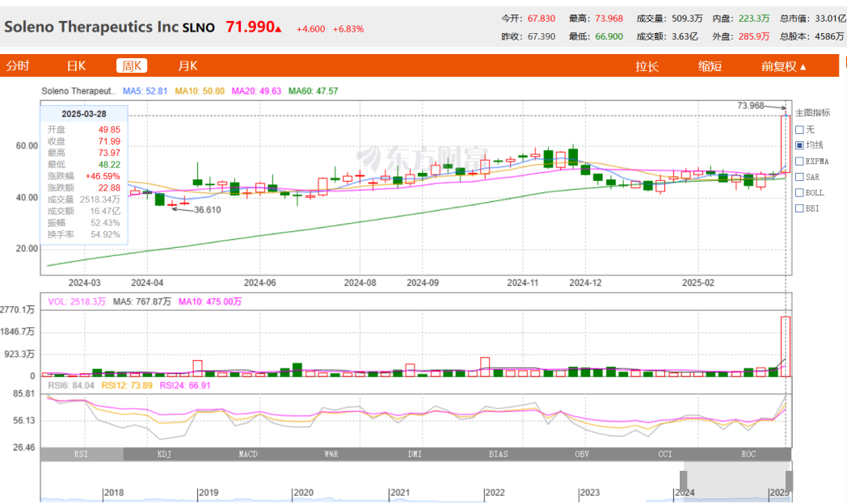Open the CCI indicator tab

[665, 455]
